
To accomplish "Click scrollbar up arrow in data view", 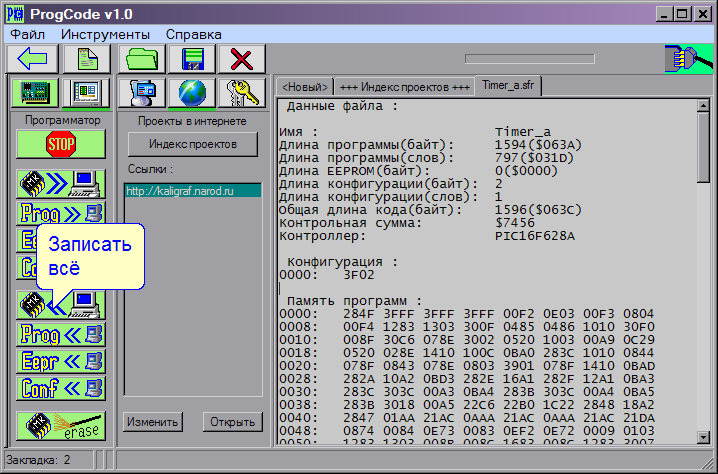I will coord(703,106).
